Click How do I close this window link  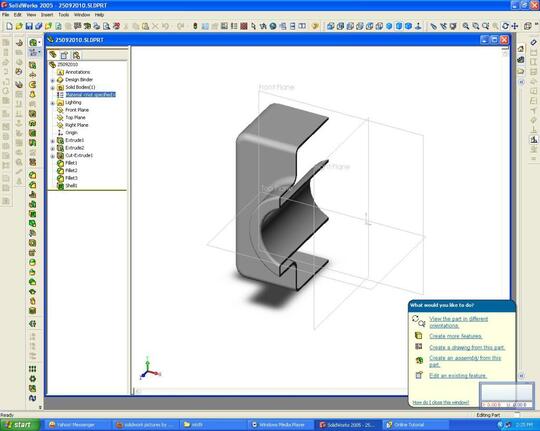pyautogui.click(x=441, y=402)
